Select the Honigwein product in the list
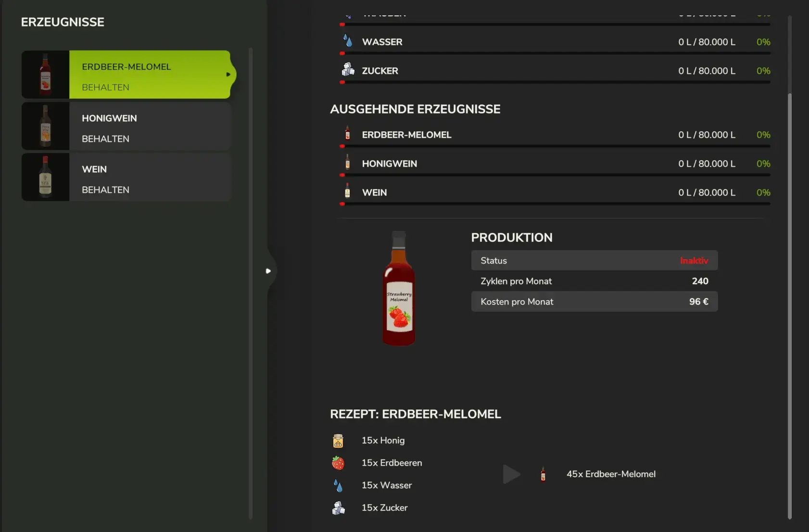The width and height of the screenshot is (809, 532). click(109, 118)
